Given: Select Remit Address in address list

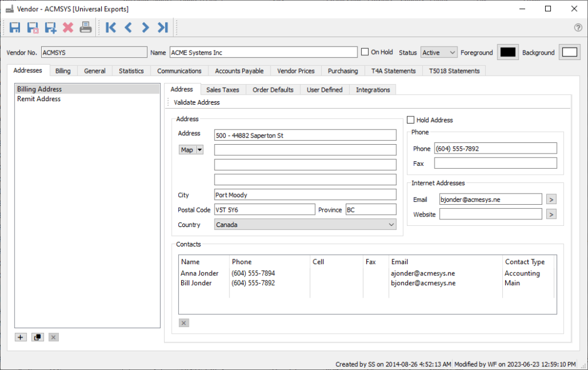Looking at the screenshot, I should [x=39, y=99].
